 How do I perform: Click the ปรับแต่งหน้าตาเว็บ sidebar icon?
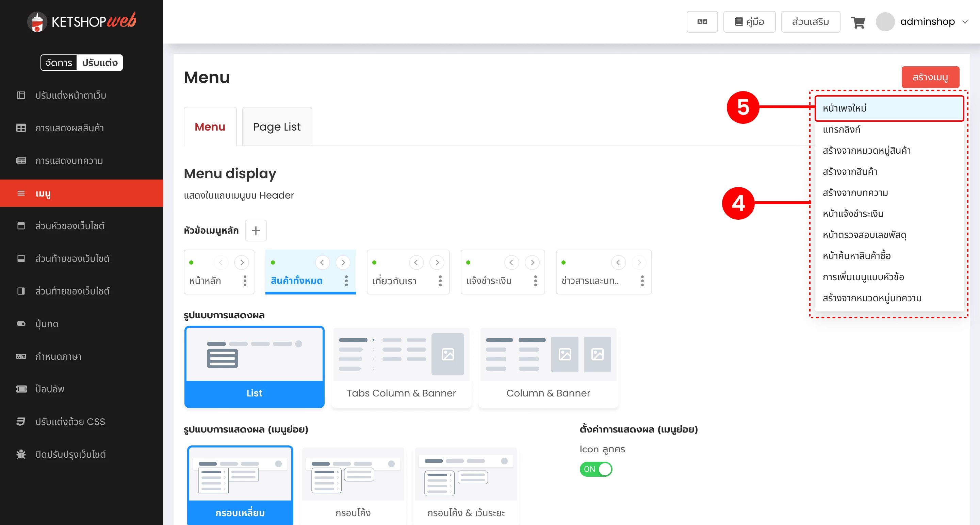[21, 95]
